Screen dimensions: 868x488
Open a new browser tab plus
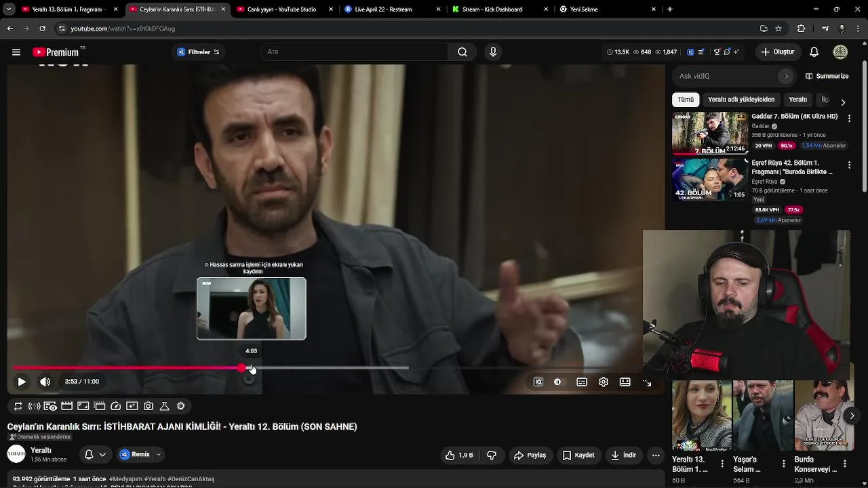tap(670, 9)
